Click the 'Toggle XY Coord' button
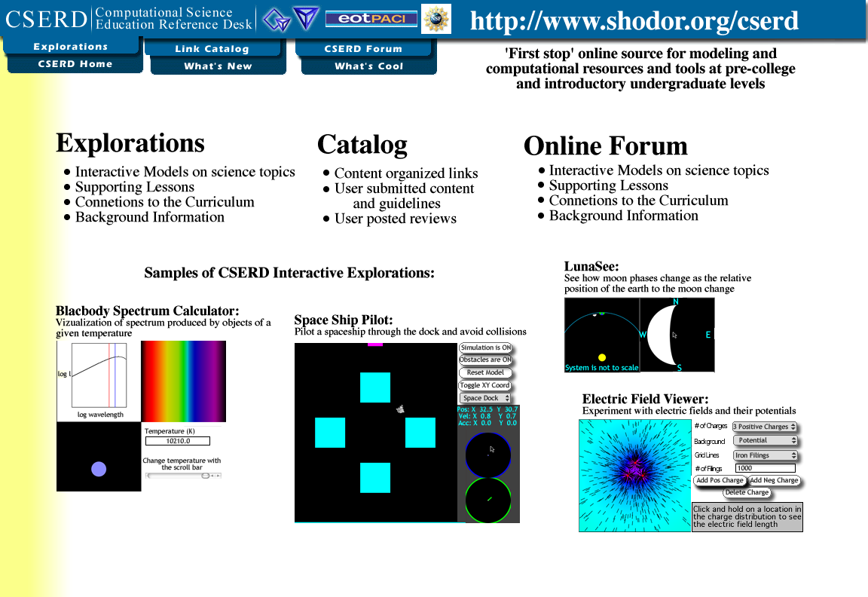This screenshot has width=868, height=597. click(x=485, y=385)
